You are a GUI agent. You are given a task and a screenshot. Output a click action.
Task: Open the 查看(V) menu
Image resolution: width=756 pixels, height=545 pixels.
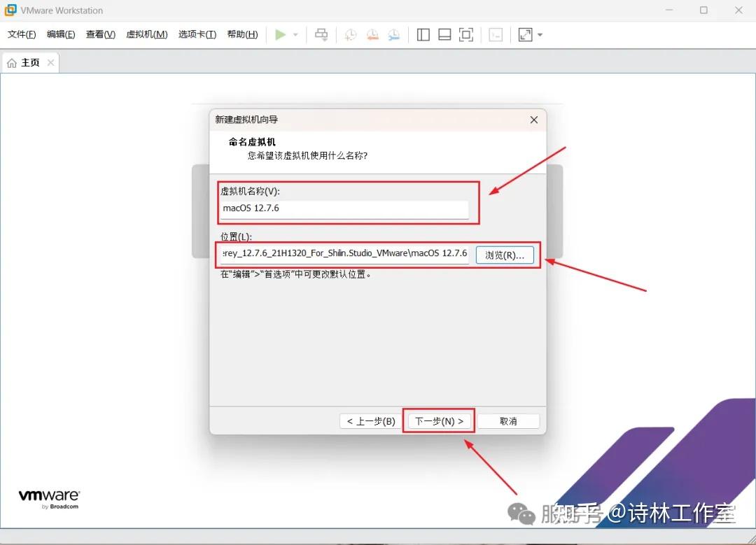click(100, 34)
